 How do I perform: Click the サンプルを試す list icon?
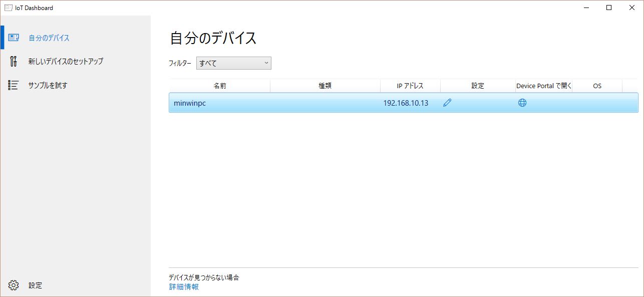(14, 85)
